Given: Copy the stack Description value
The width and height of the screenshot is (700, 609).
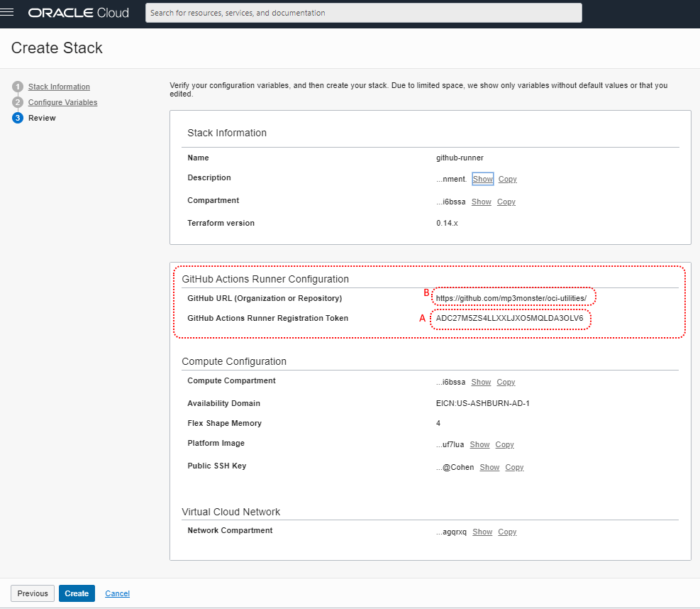Looking at the screenshot, I should [x=507, y=179].
